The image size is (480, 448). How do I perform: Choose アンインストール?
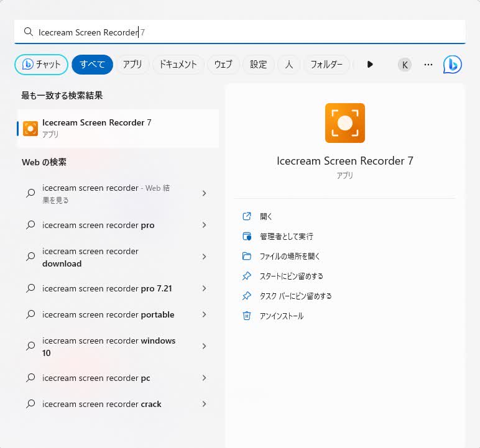tap(281, 316)
